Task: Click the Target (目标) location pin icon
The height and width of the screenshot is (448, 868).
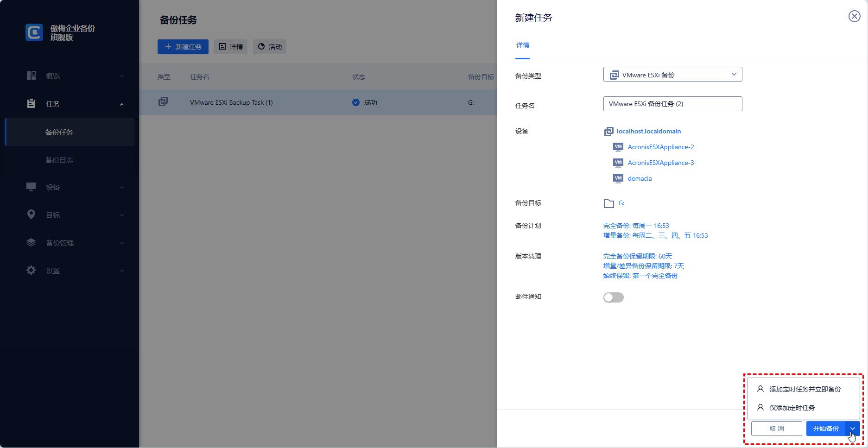Action: 31,214
